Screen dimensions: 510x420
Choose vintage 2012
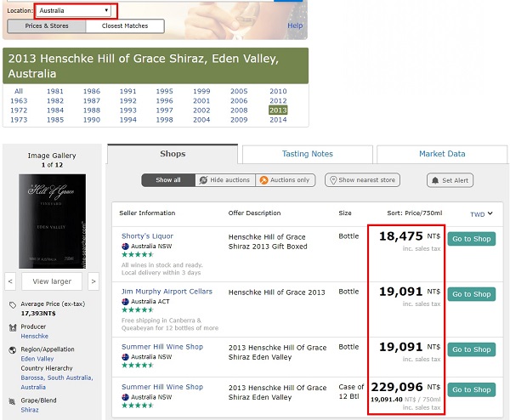click(278, 101)
